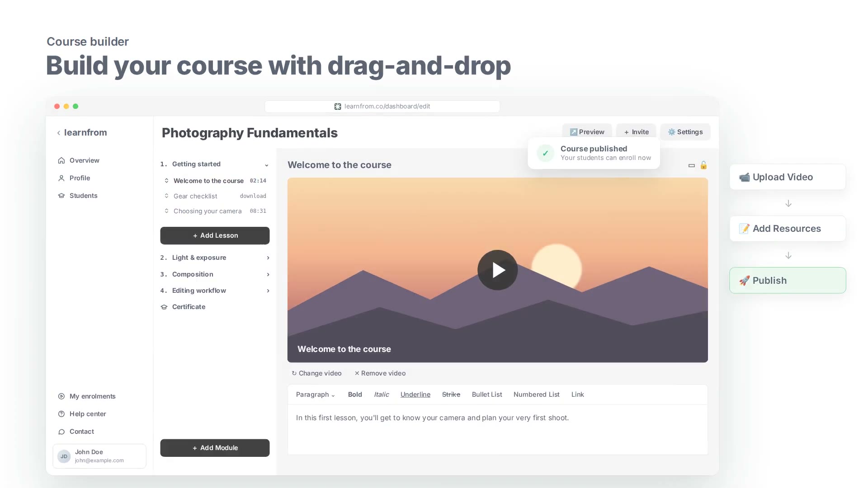Click the Publish step button

[x=788, y=280]
